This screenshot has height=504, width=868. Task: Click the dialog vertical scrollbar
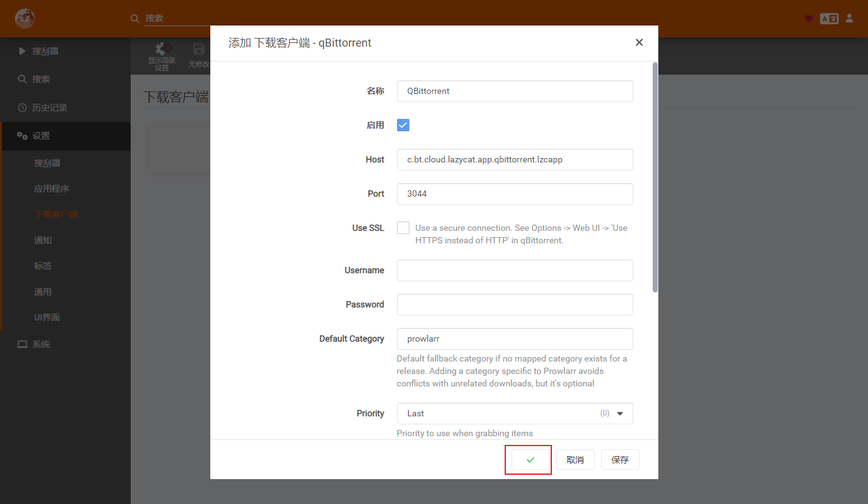[x=655, y=177]
